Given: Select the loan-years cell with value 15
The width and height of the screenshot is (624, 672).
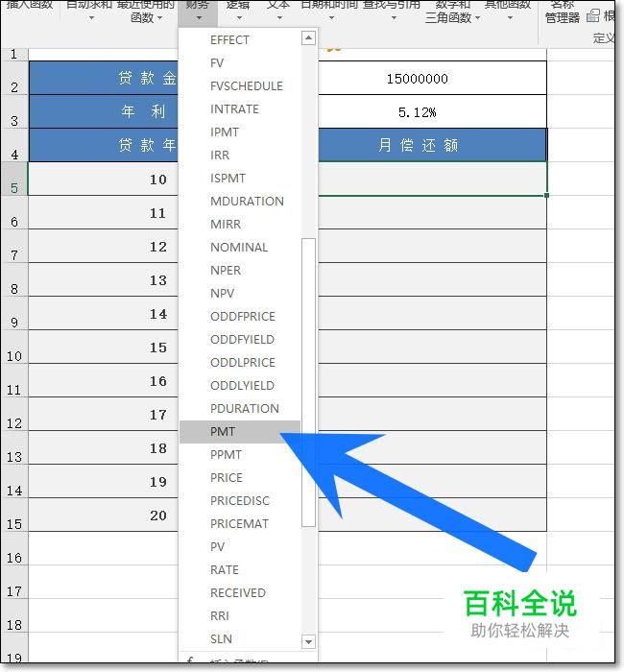Looking at the screenshot, I should pos(104,347).
